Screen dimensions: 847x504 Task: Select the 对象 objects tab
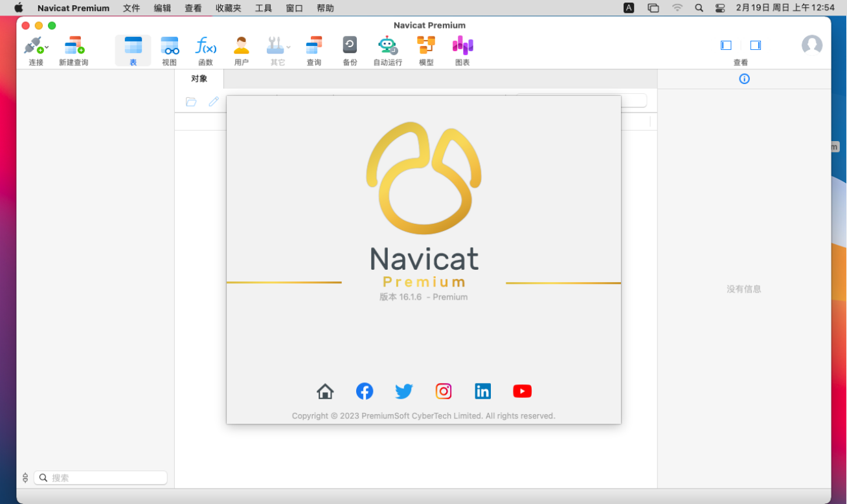(x=199, y=79)
